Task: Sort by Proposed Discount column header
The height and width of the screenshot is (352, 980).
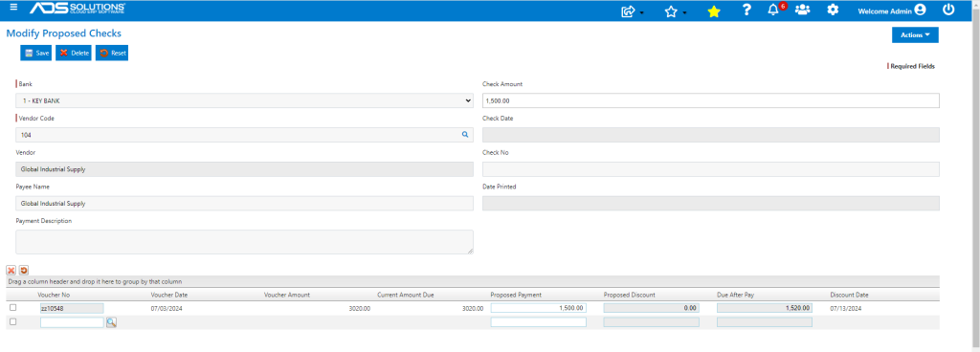Action: 630,295
